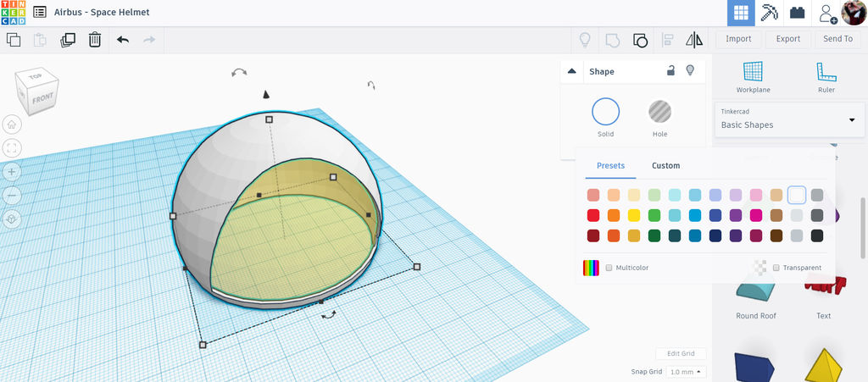This screenshot has width=868, height=382.
Task: Click the rainbow multicolor swatch
Action: coord(591,268)
